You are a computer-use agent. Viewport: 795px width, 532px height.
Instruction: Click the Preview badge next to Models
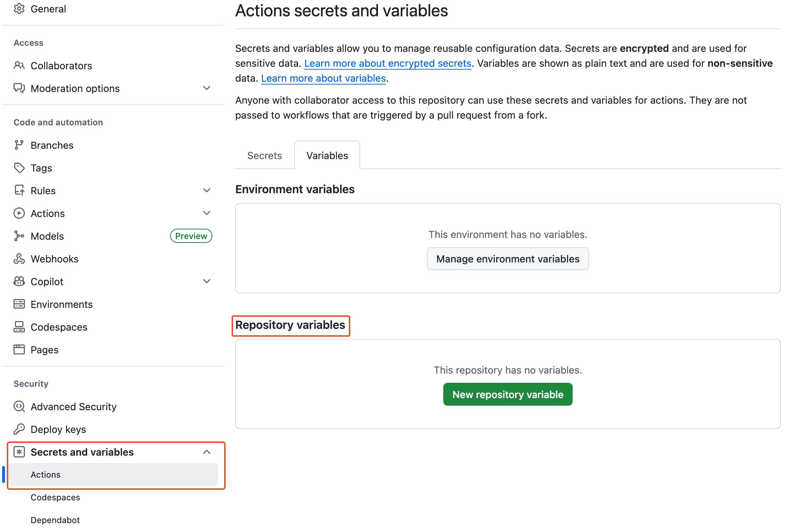click(191, 235)
